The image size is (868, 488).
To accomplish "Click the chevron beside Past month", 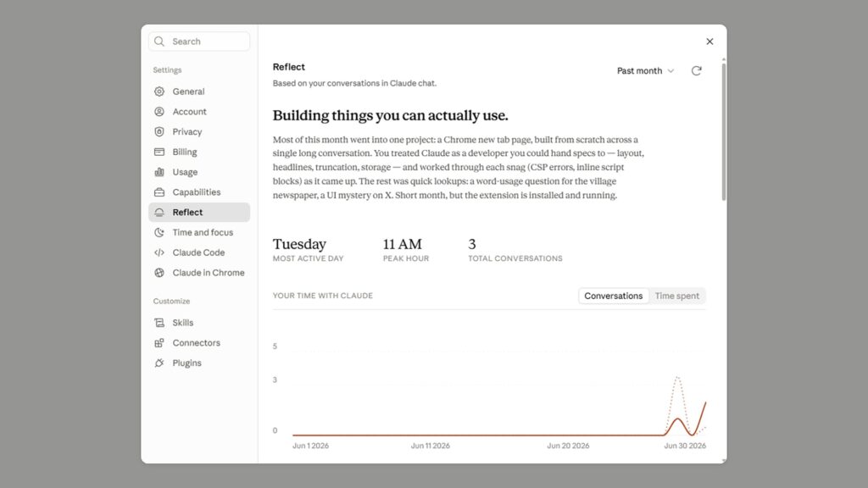I will pyautogui.click(x=671, y=71).
